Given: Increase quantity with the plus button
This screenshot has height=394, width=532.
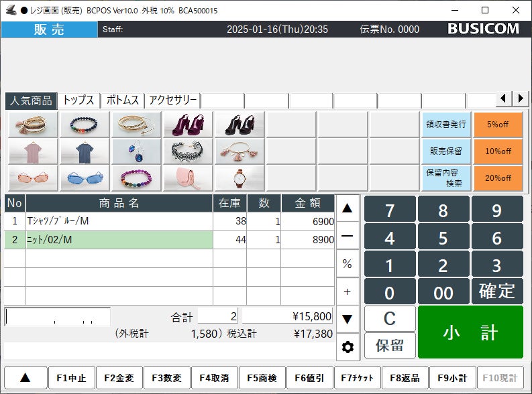Looking at the screenshot, I should [348, 291].
